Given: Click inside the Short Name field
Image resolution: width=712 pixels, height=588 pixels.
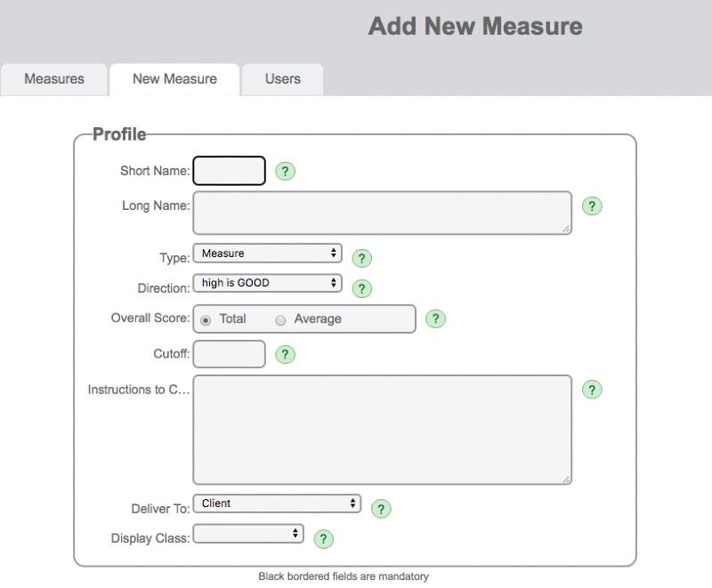Looking at the screenshot, I should tap(229, 170).
